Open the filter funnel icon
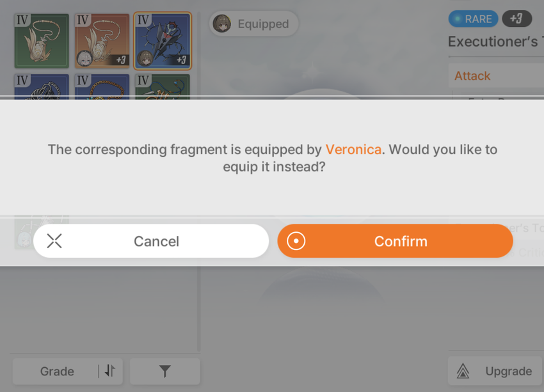The height and width of the screenshot is (392, 544). click(x=164, y=371)
